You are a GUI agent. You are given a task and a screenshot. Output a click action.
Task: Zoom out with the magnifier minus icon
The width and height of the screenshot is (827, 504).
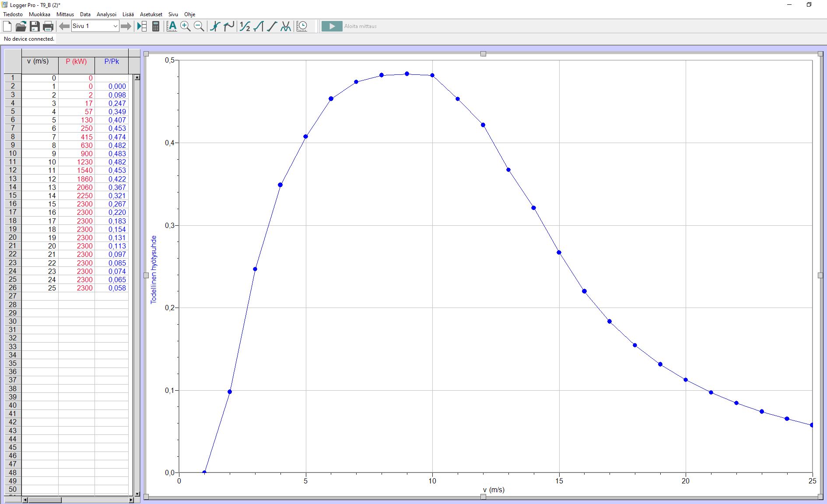point(199,26)
